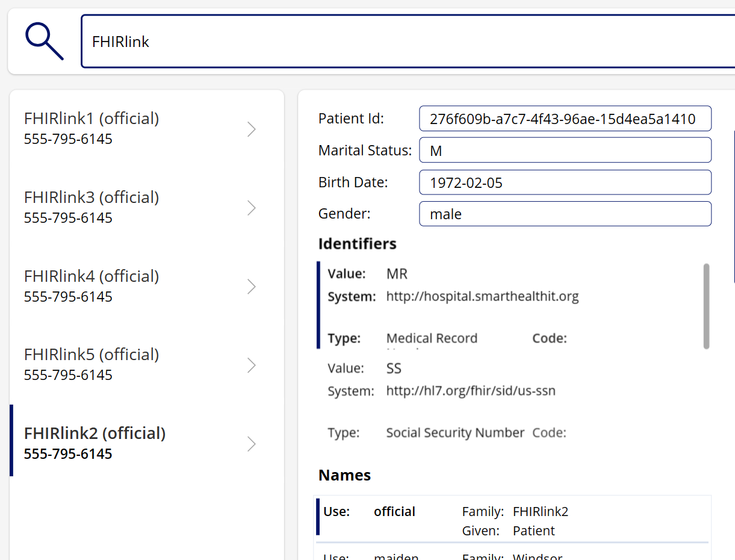735x560 pixels.
Task: Click the family name FHIRlink2 in Names
Action: pos(541,512)
